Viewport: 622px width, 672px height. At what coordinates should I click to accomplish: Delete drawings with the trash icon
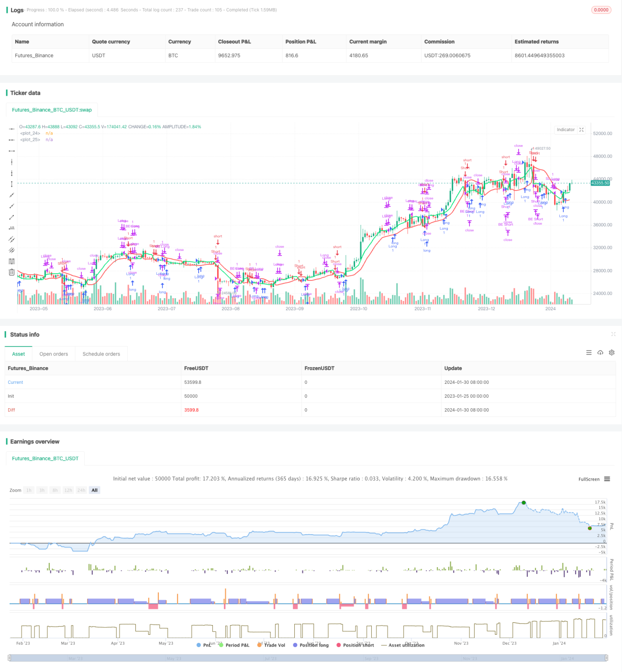tap(11, 272)
